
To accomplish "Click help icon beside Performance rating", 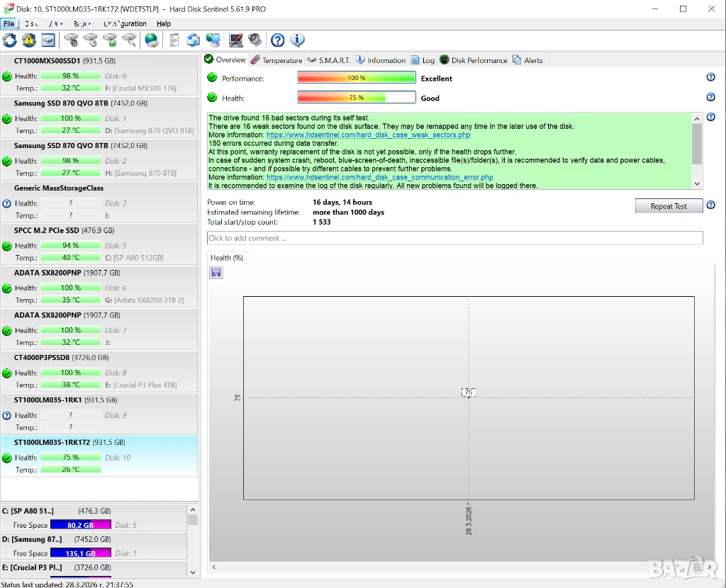I will click(710, 78).
